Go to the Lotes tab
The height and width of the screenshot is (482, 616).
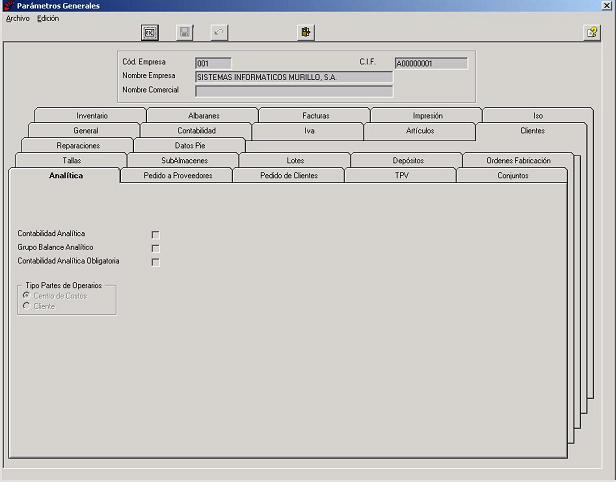[x=295, y=160]
